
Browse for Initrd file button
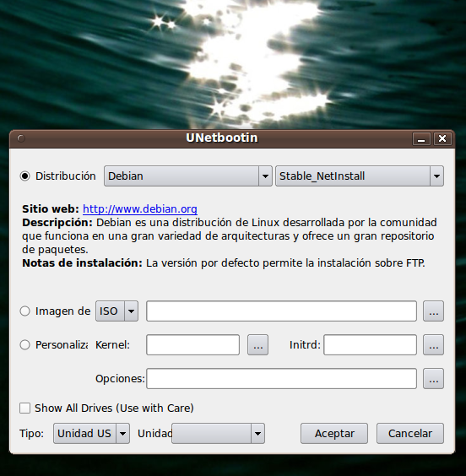click(434, 345)
